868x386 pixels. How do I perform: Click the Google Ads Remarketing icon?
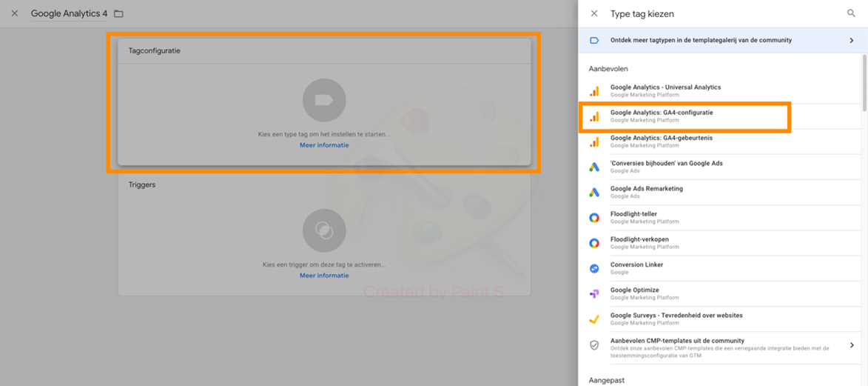pos(594,193)
